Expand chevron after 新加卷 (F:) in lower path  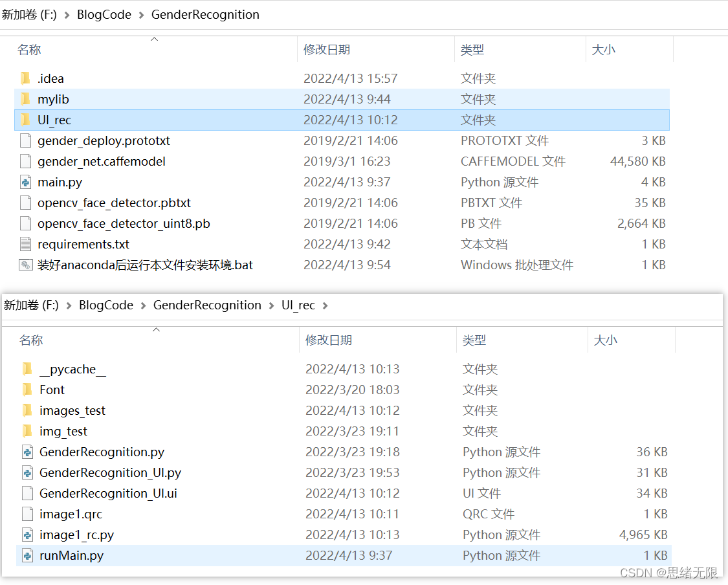[x=69, y=305]
